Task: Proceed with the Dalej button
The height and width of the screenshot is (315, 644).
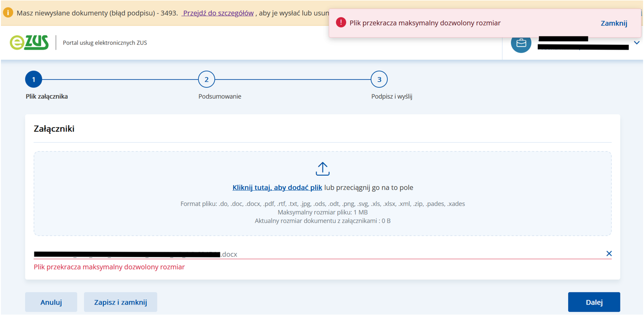Action: (x=594, y=302)
